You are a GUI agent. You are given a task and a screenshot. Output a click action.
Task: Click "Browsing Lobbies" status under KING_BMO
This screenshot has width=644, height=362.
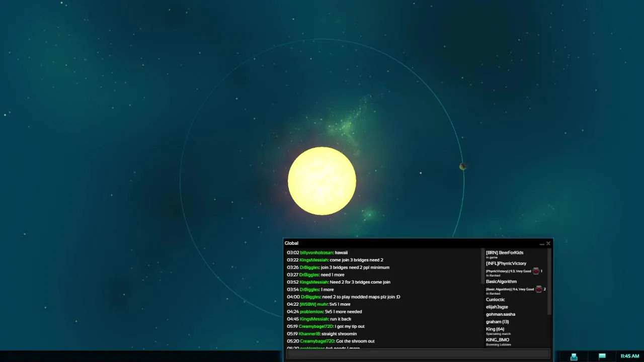pyautogui.click(x=498, y=345)
